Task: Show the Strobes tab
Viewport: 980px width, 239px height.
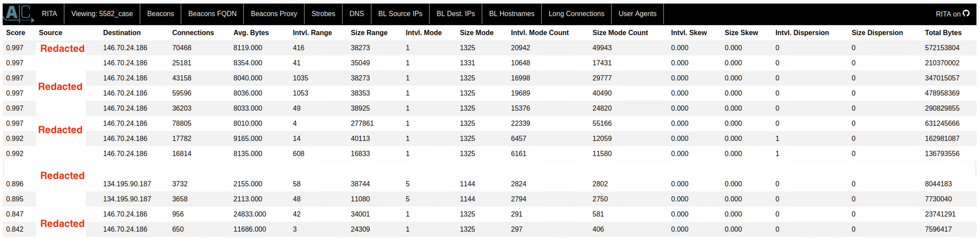Action: coord(323,14)
